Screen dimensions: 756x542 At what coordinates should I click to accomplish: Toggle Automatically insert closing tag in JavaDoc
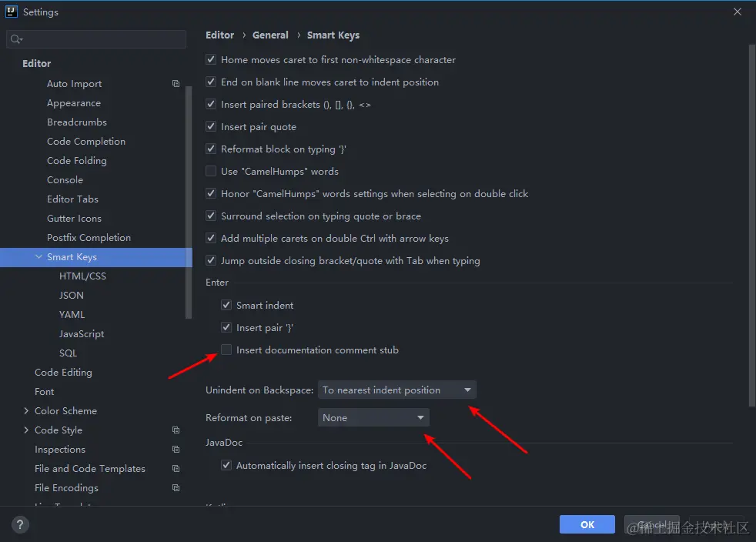coord(226,465)
